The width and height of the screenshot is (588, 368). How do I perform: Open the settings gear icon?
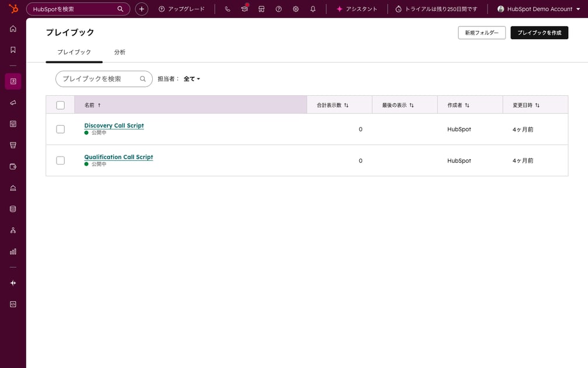296,9
